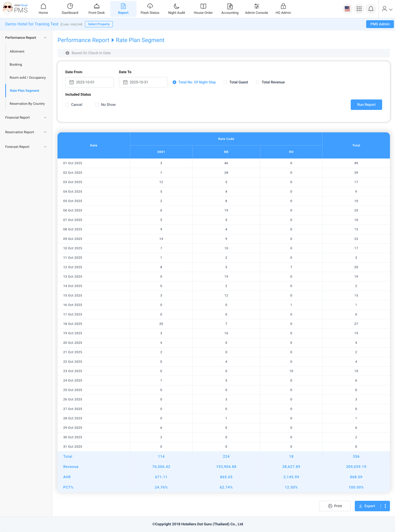Click the Accounting document icon
This screenshot has height=532, width=395.
tap(229, 6)
